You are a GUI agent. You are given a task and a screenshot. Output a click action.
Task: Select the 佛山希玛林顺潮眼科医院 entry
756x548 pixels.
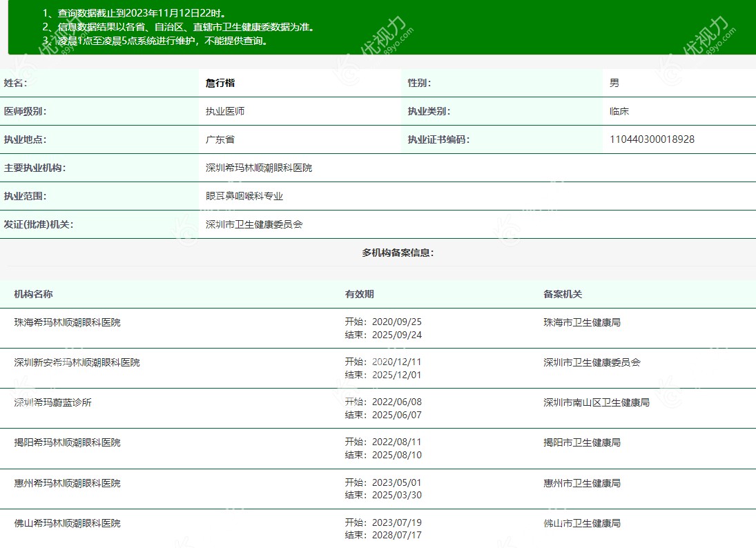click(x=67, y=523)
